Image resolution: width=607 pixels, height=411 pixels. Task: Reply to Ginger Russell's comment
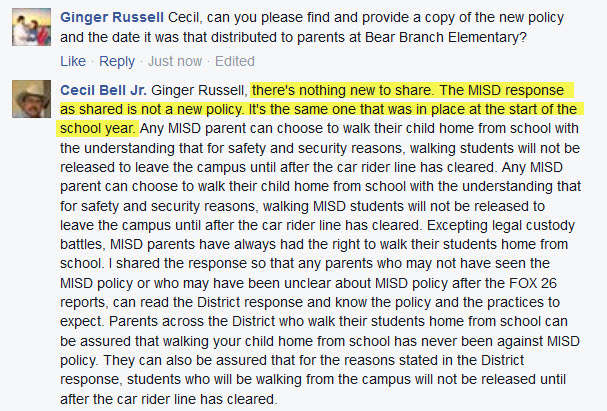pyautogui.click(x=117, y=61)
